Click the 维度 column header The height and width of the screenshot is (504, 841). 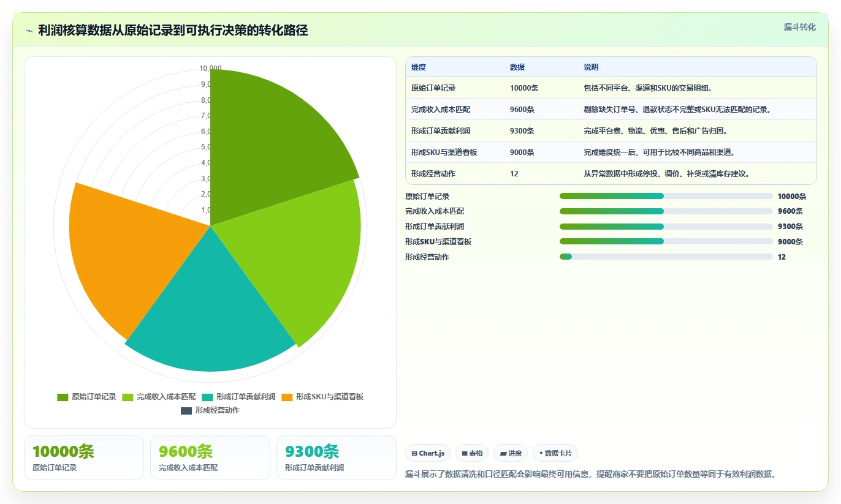coord(419,67)
